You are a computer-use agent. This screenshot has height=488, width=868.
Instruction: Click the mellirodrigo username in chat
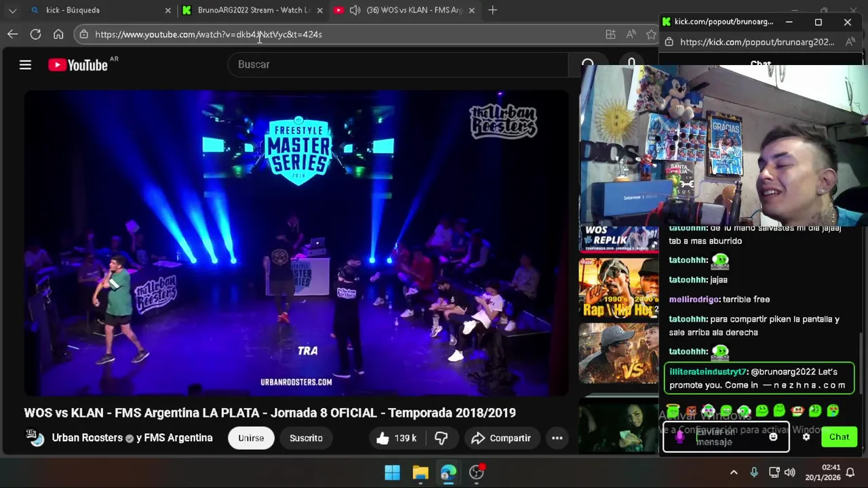tap(694, 299)
